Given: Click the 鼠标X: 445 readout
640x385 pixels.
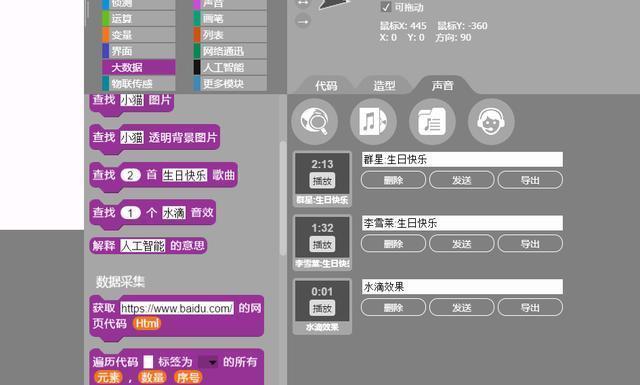Looking at the screenshot, I should point(403,26).
